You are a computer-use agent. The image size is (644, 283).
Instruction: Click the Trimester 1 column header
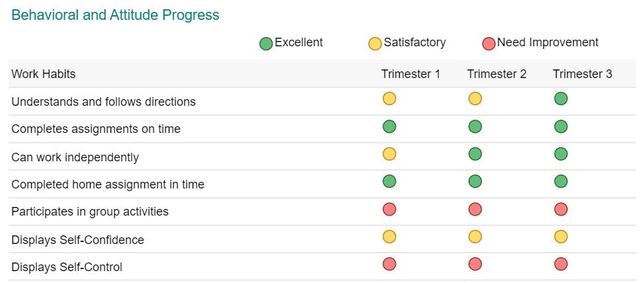coord(410,74)
